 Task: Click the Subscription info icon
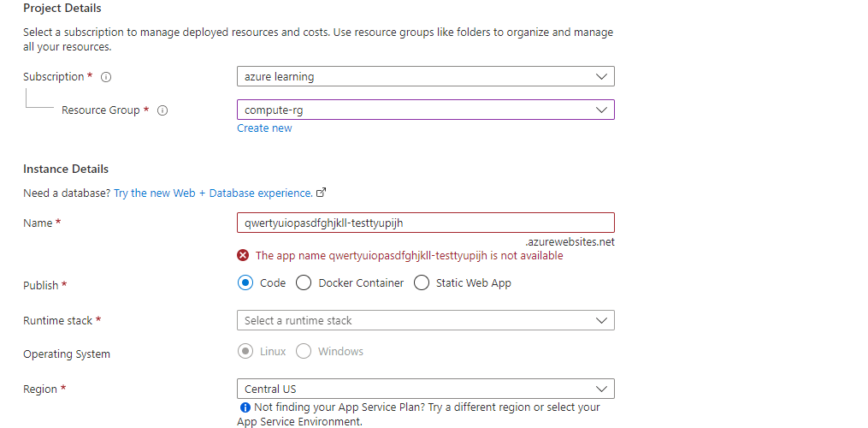(107, 77)
